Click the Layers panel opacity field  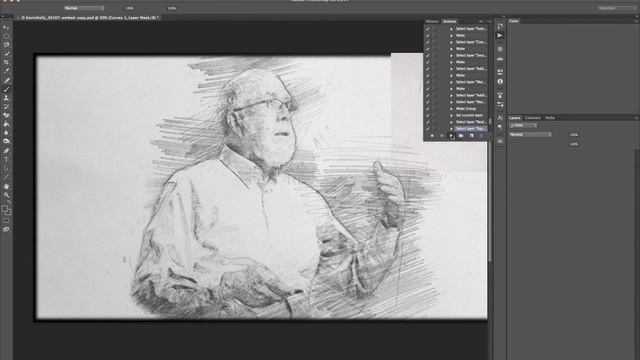[573, 134]
